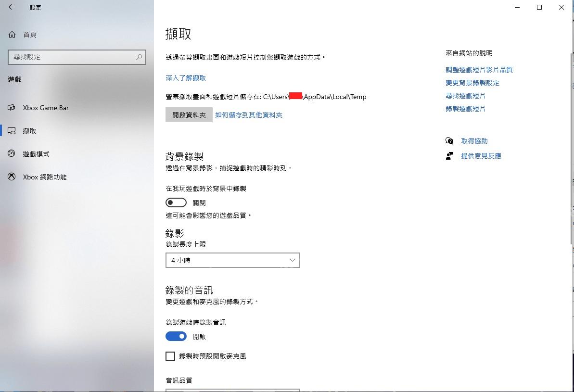The height and width of the screenshot is (392, 574).
Task: Select Xbox Game Bar in sidebar
Action: [77, 108]
